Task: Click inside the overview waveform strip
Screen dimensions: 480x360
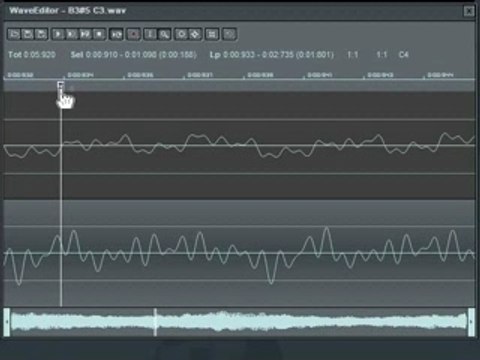Action: pos(239,322)
